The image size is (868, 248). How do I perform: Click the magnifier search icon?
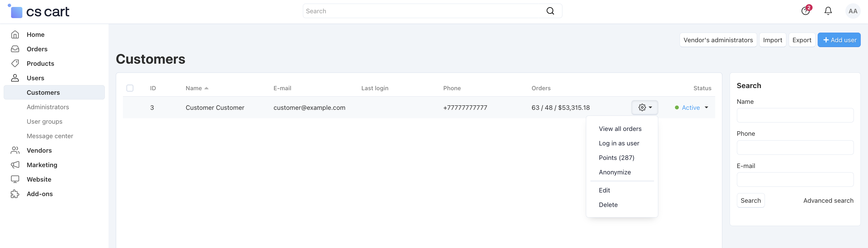point(550,11)
